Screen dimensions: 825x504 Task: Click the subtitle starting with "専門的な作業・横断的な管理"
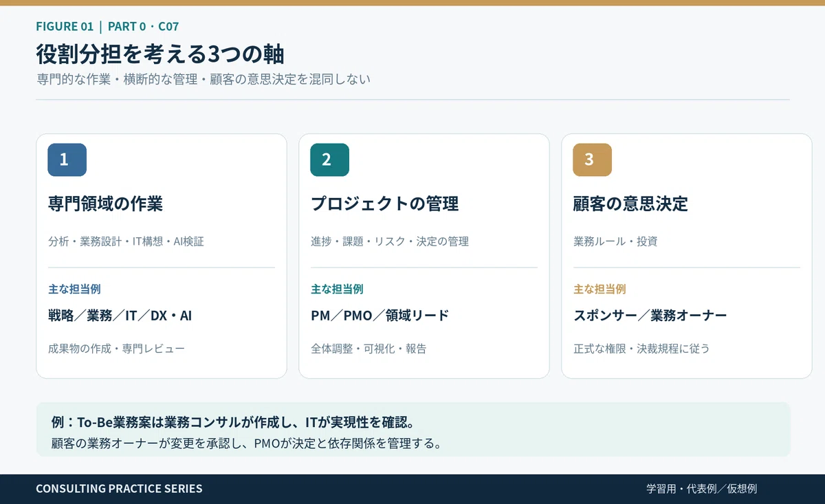coord(203,79)
